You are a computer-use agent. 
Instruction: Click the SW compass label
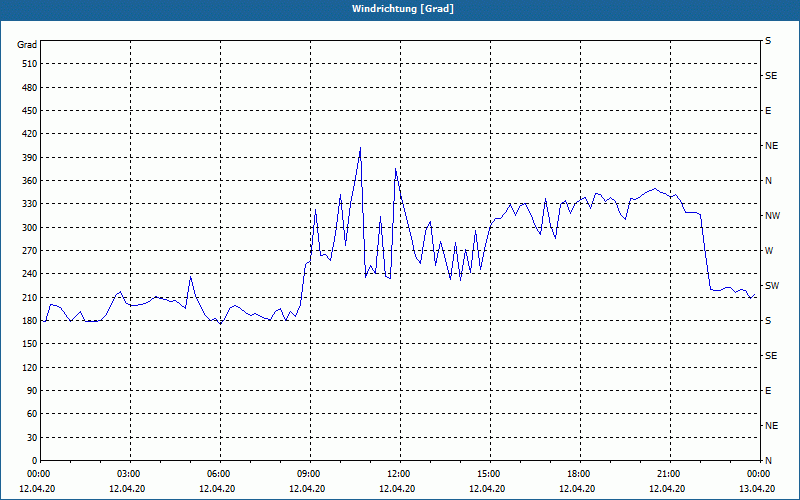[x=772, y=286]
